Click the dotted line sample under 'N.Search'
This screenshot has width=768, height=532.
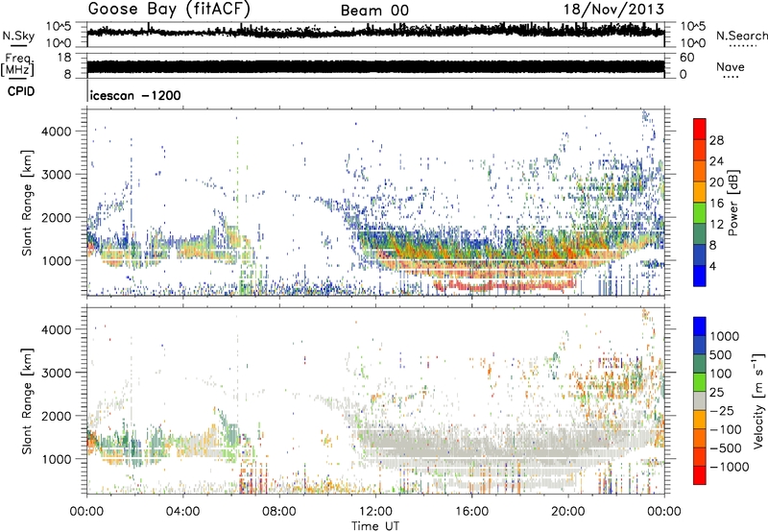[x=742, y=46]
